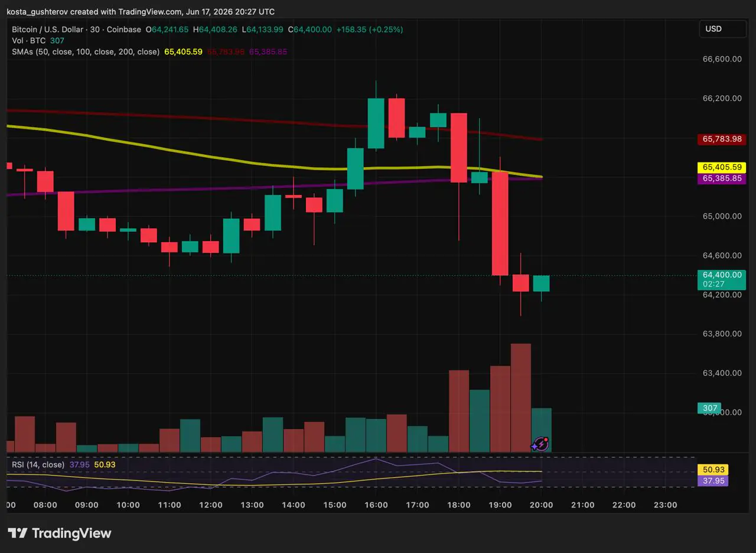The image size is (756, 553).
Task: Click the change value +158.35 (+0.25%)
Action: point(370,30)
